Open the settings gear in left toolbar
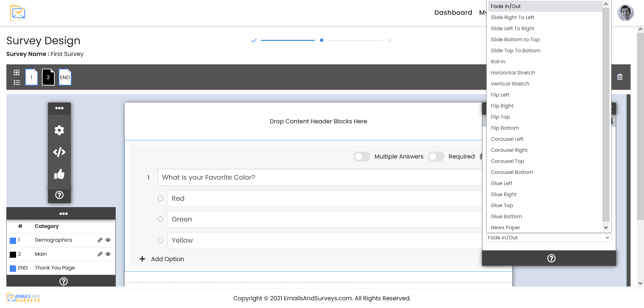Screen dimensions: 644x308 [x=59, y=130]
